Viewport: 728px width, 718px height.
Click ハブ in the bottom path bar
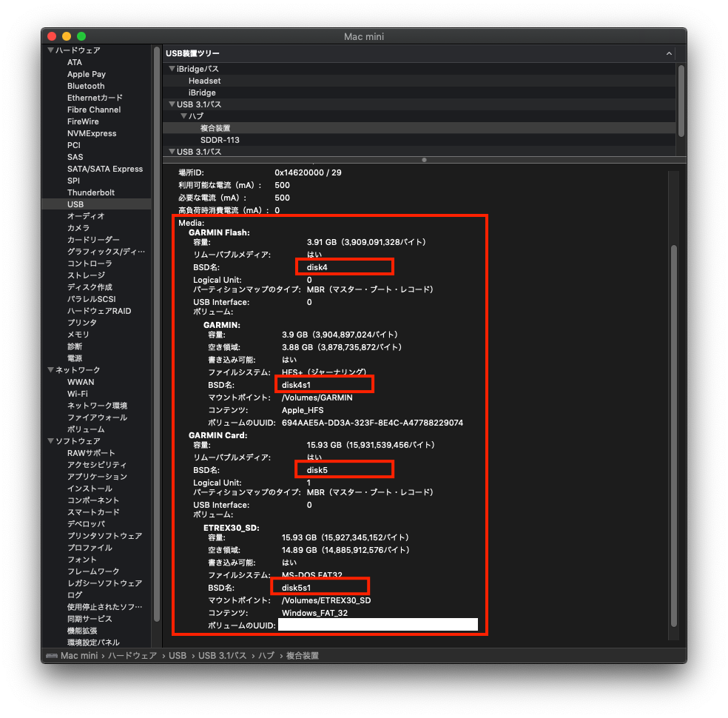[266, 656]
